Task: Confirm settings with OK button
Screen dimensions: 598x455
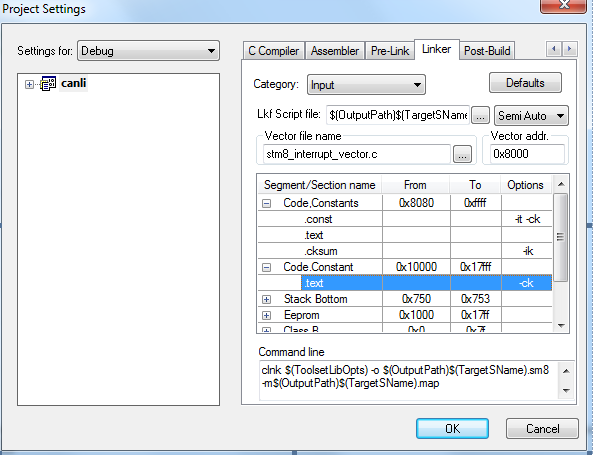Action: point(452,429)
